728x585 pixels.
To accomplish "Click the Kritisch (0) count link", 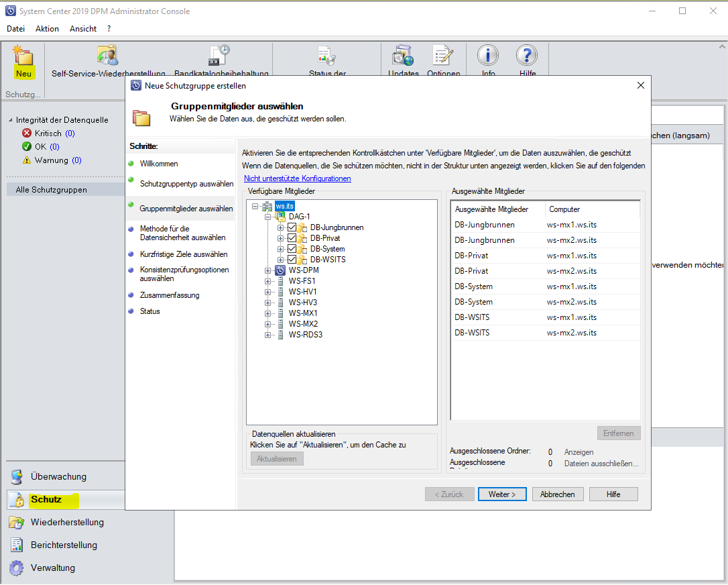I will point(70,134).
